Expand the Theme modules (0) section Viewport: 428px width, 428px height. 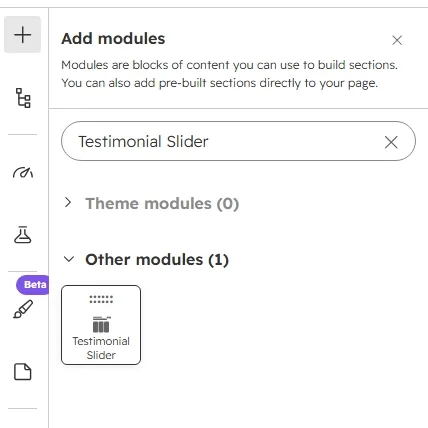(x=68, y=202)
